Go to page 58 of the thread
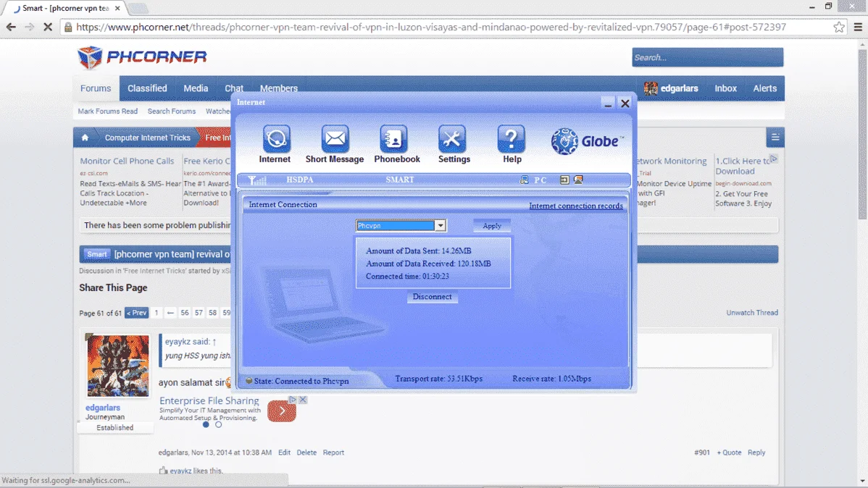868x488 pixels. point(212,314)
